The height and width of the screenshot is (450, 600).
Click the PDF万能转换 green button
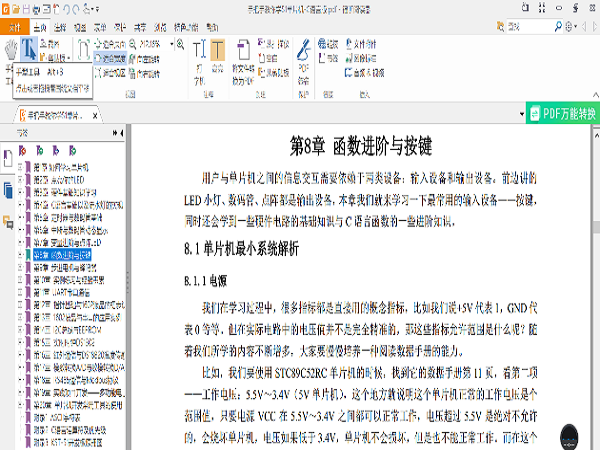563,113
